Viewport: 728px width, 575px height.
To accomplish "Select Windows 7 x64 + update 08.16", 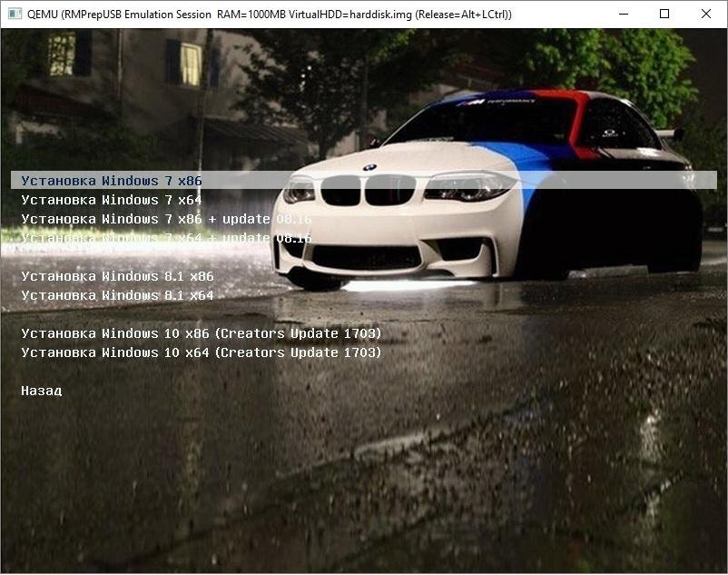I will (x=166, y=238).
